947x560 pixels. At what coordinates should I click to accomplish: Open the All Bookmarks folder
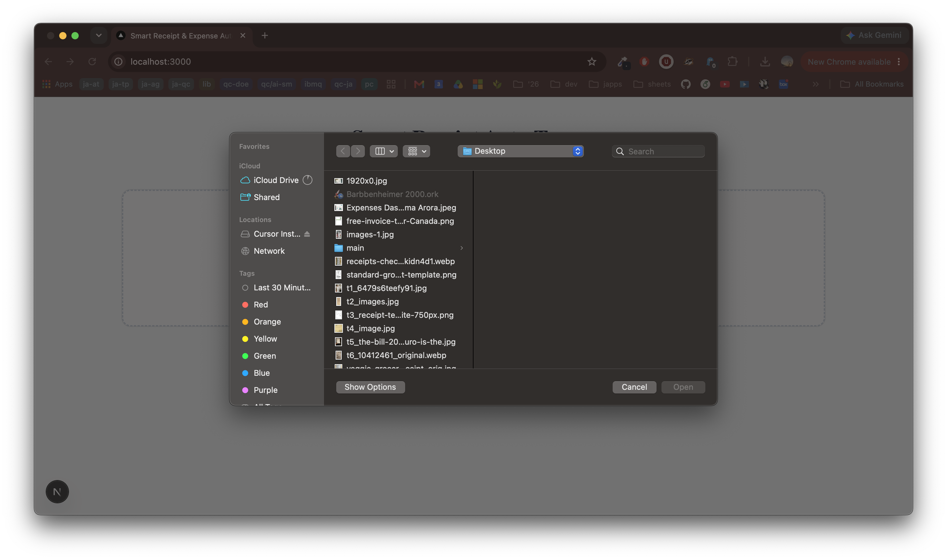(872, 84)
